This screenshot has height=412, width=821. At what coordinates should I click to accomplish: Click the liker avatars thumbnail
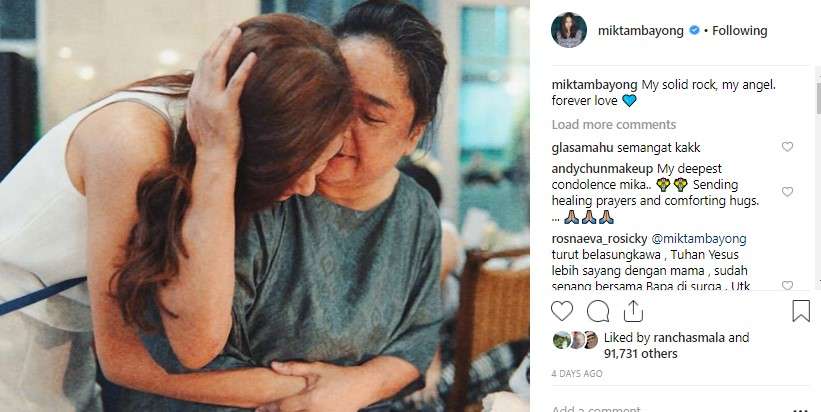coord(575,339)
